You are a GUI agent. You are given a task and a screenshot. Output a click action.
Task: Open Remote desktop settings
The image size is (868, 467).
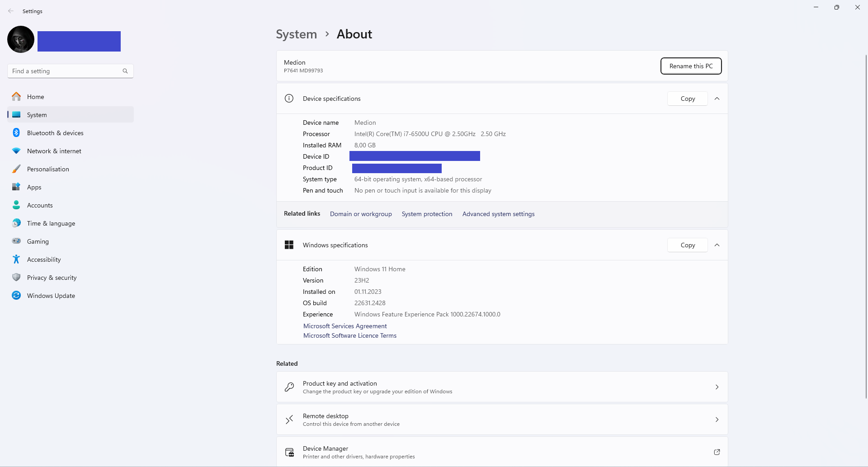point(502,420)
